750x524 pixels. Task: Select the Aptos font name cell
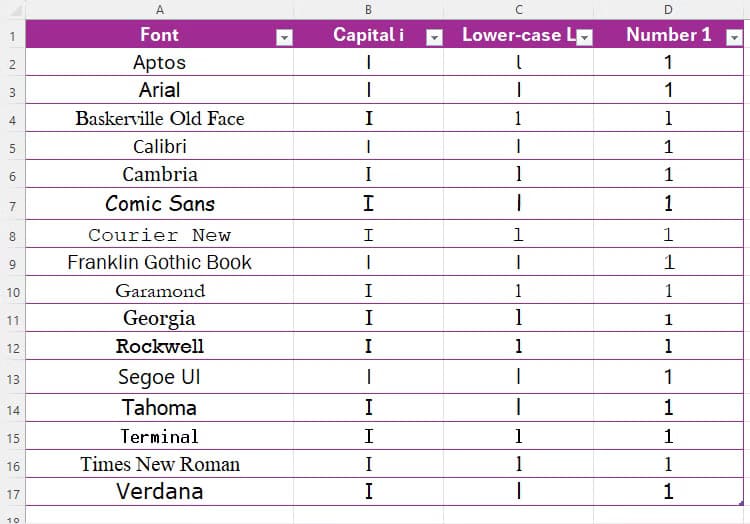click(159, 62)
